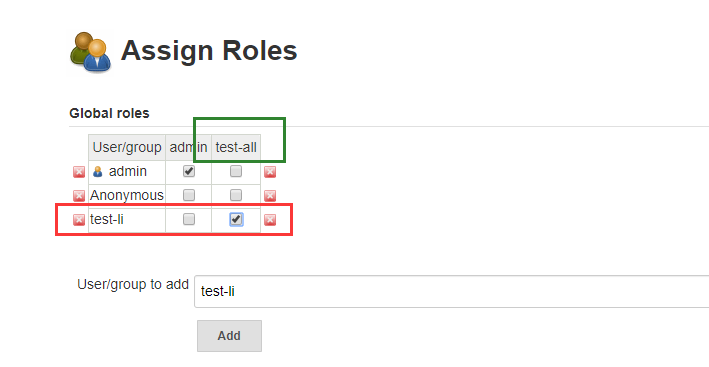This screenshot has width=709, height=367.
Task: Click the User/group column header
Action: [x=127, y=147]
